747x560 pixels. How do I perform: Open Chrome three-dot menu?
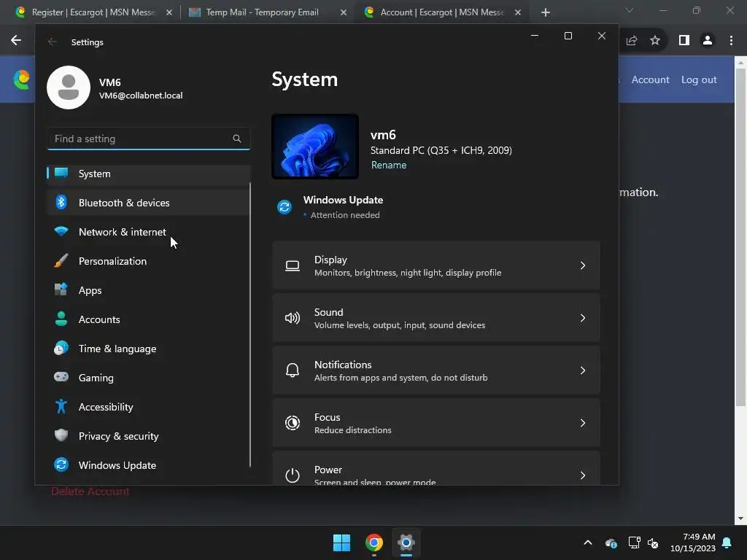(x=731, y=41)
